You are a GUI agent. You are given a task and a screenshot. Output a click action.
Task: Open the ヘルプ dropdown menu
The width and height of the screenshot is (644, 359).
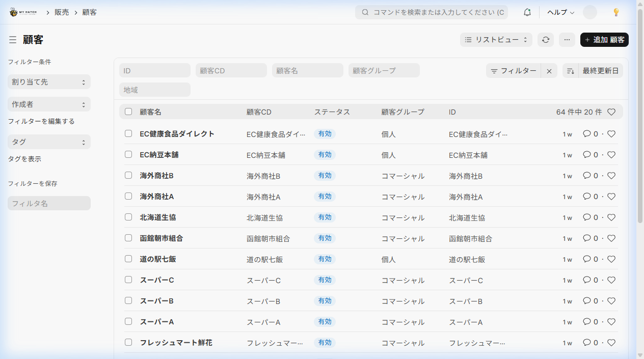(560, 12)
